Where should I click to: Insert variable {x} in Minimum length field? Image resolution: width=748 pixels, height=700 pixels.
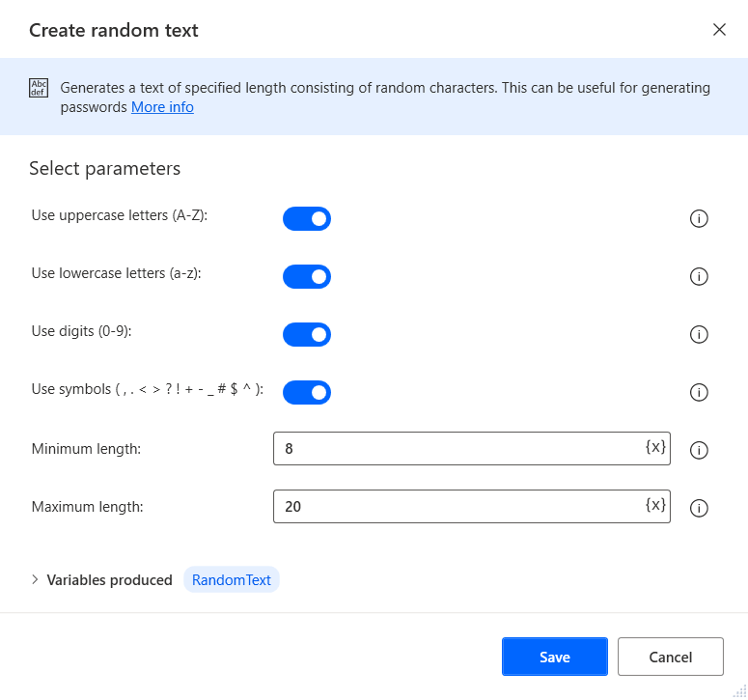pos(655,447)
